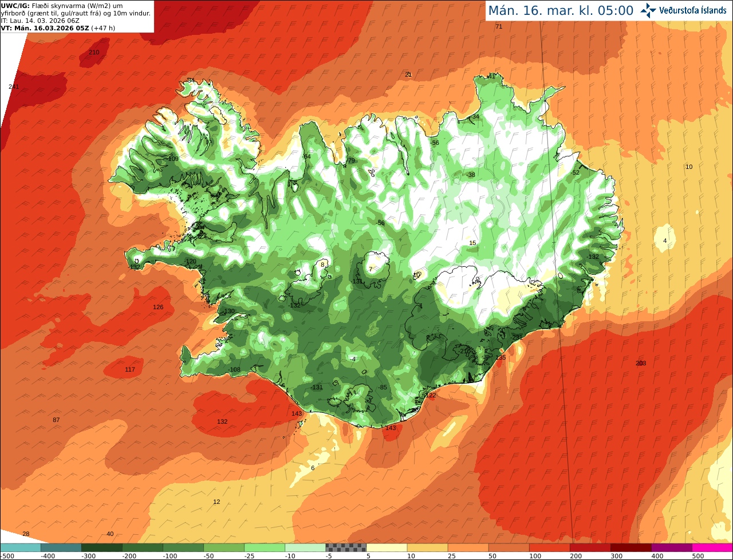This screenshot has width=733, height=560.
Task: Select the checkered legend swatch between -5 and 5
Action: [345, 547]
